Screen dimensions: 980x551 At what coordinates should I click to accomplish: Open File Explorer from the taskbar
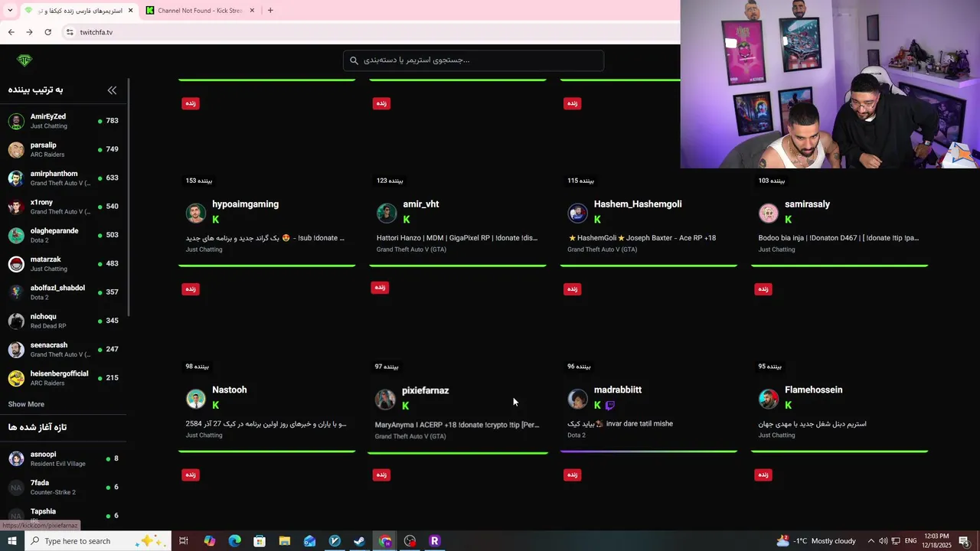[284, 541]
